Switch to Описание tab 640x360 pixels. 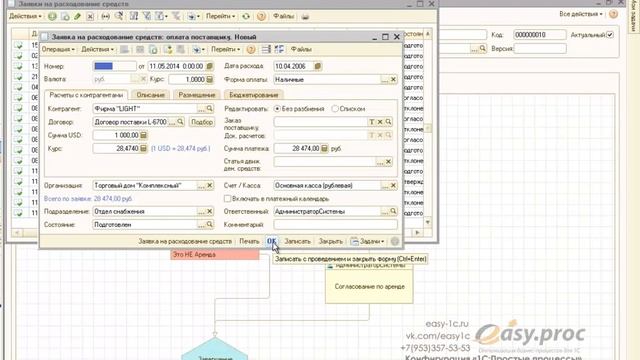click(x=151, y=95)
